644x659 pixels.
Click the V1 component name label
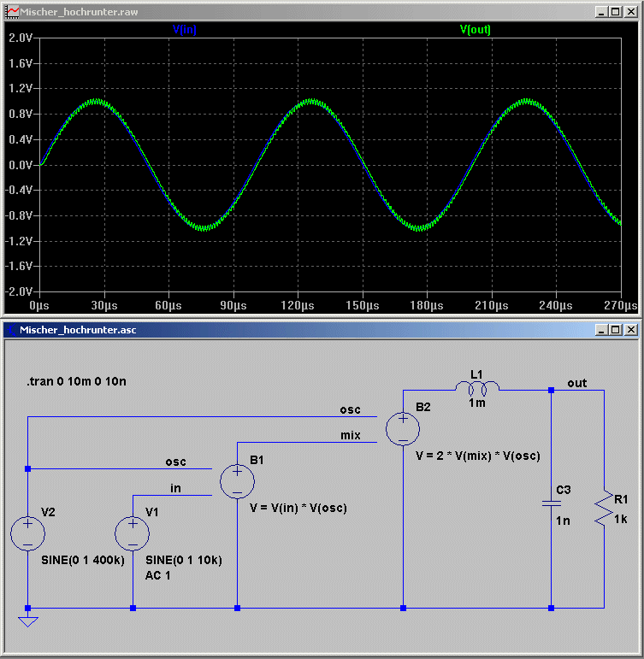coord(152,512)
